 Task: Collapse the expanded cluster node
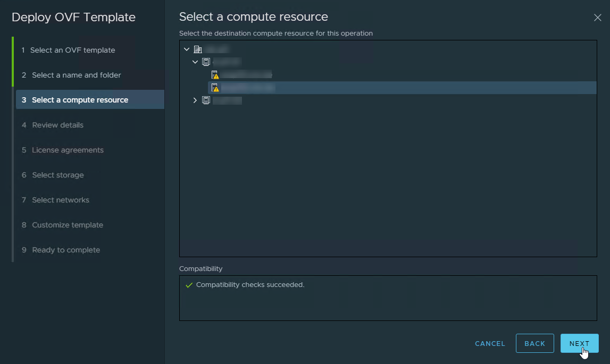click(x=195, y=62)
